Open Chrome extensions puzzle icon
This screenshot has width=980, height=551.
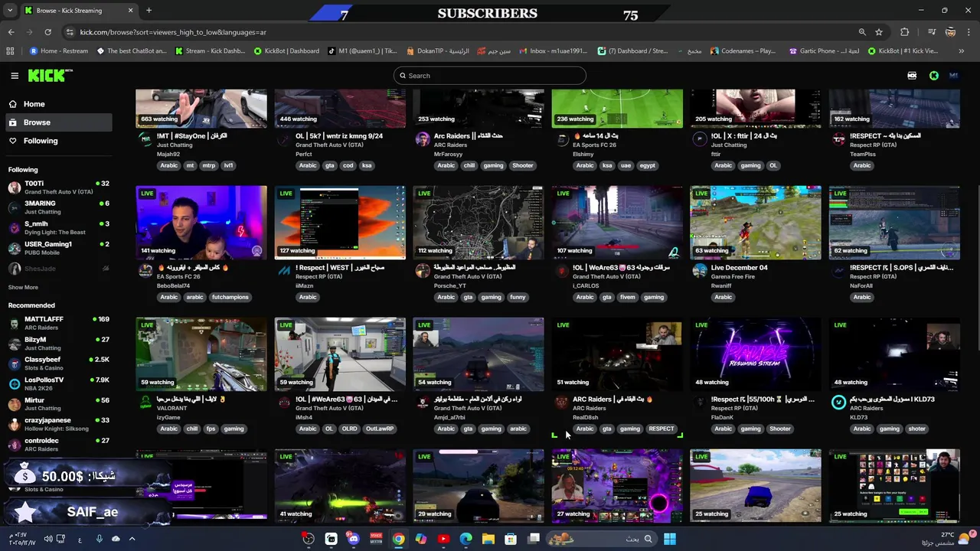905,32
